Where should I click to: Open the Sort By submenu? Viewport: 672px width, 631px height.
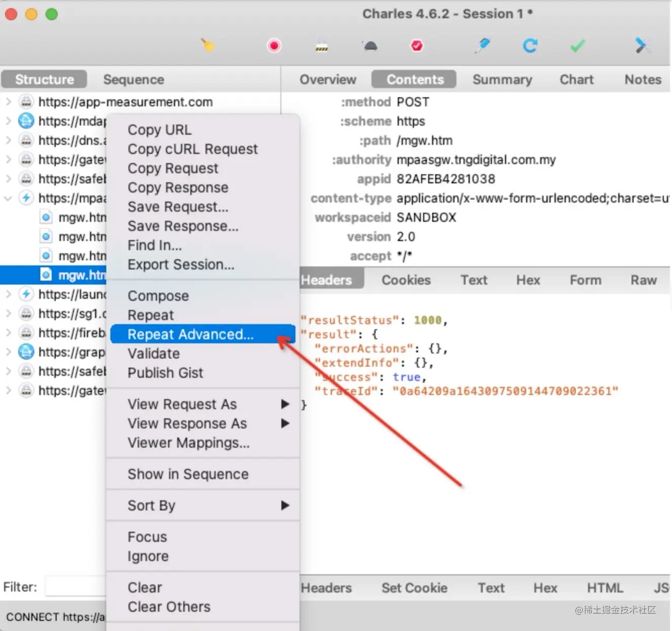coord(203,505)
